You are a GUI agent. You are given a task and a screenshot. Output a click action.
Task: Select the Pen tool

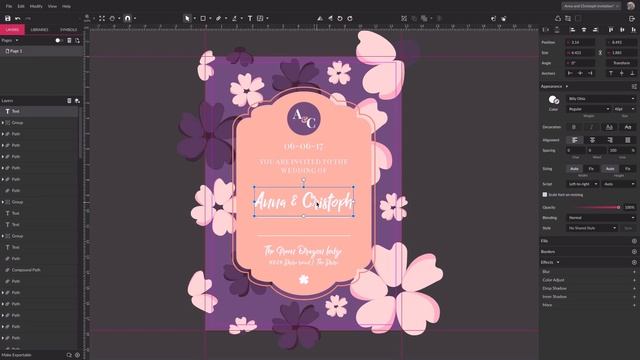coord(218,18)
